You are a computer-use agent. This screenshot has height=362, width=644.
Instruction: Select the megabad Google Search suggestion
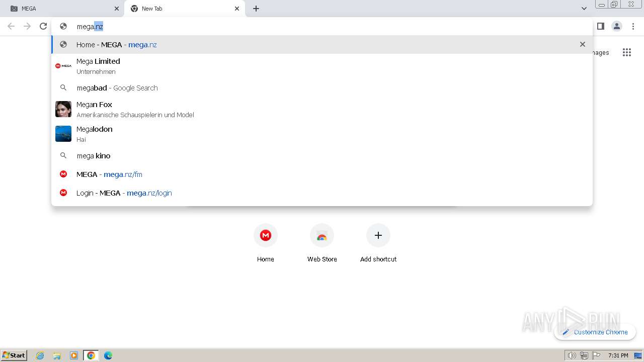coord(322,87)
